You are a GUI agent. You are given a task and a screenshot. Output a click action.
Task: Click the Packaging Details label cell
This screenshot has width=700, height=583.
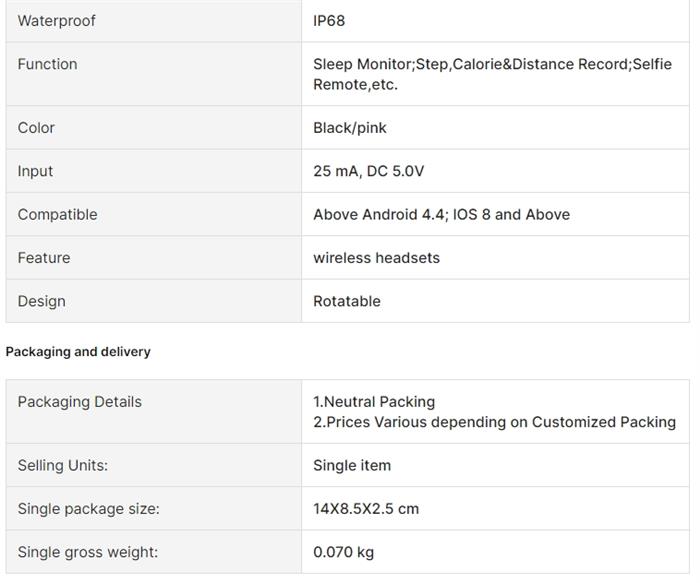pyautogui.click(x=80, y=402)
